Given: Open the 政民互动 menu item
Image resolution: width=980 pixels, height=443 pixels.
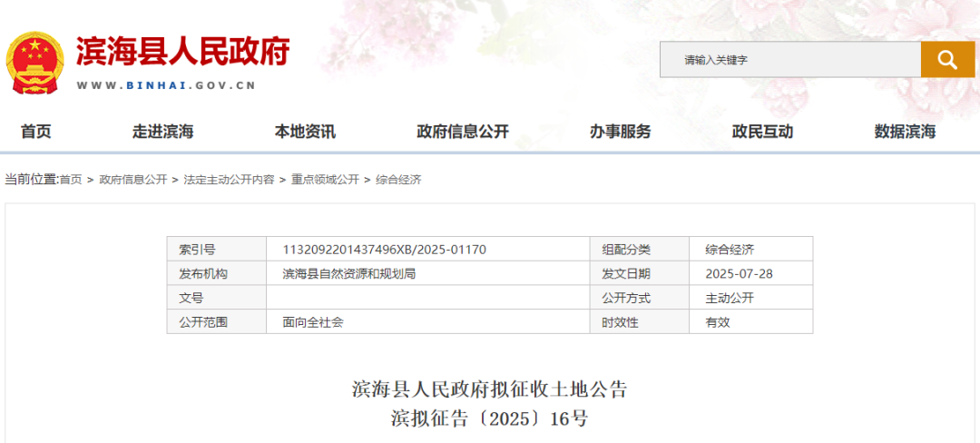Looking at the screenshot, I should pos(762,132).
